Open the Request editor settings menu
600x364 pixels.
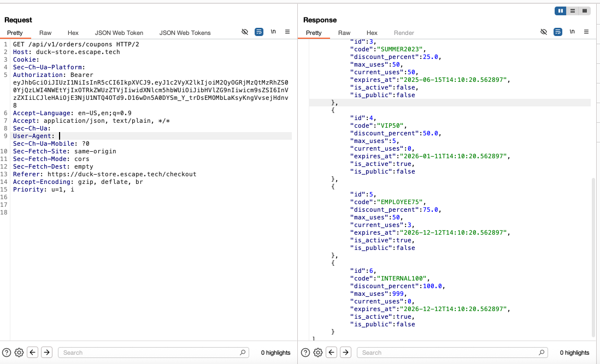(x=287, y=32)
